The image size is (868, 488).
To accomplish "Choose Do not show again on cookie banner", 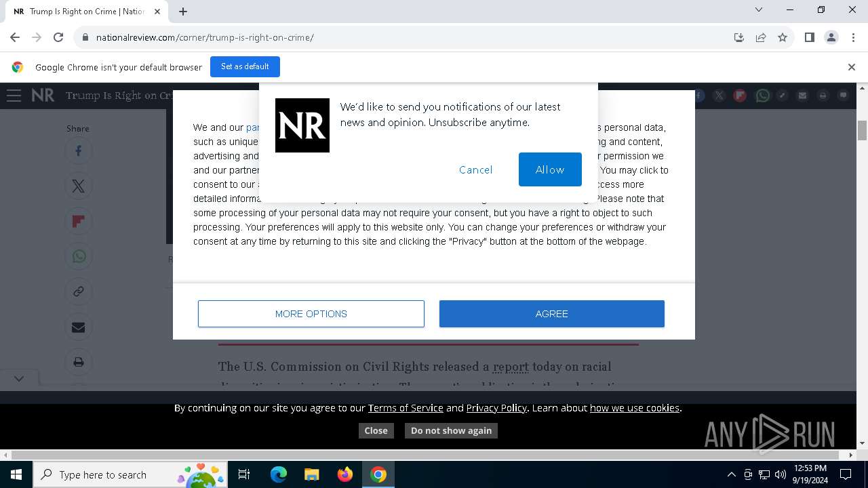I will [x=451, y=430].
